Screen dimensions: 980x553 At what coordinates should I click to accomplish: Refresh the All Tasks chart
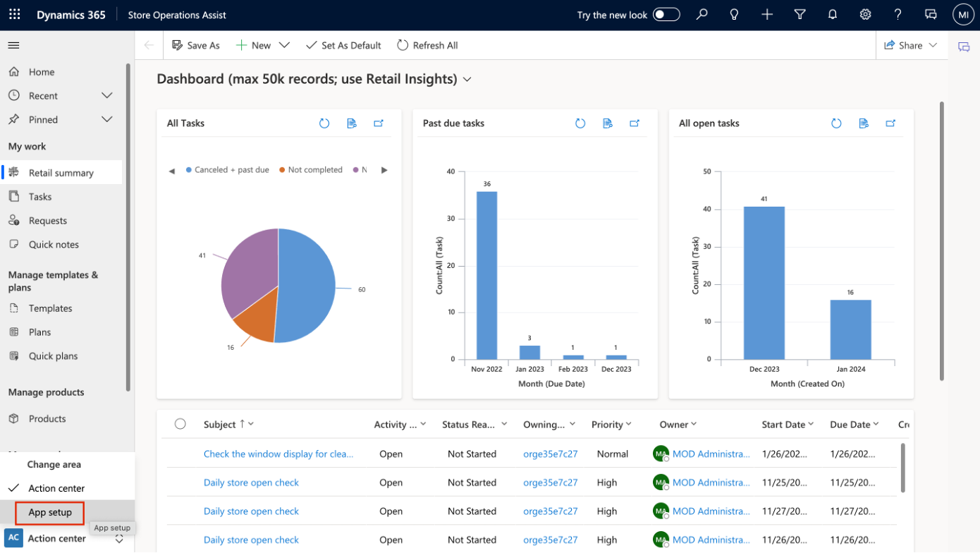click(324, 123)
